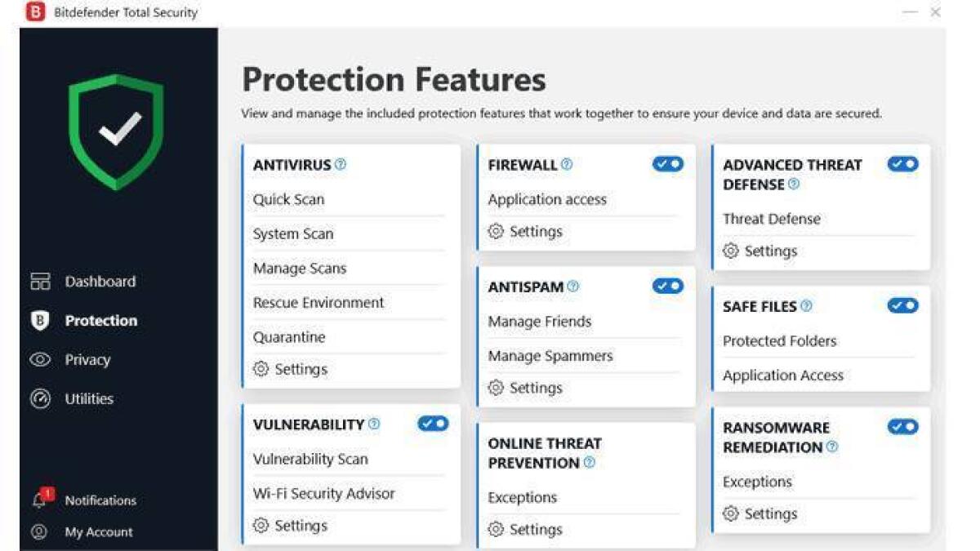980x551 pixels.
Task: Click the Utilities gauge icon
Action: pos(42,398)
